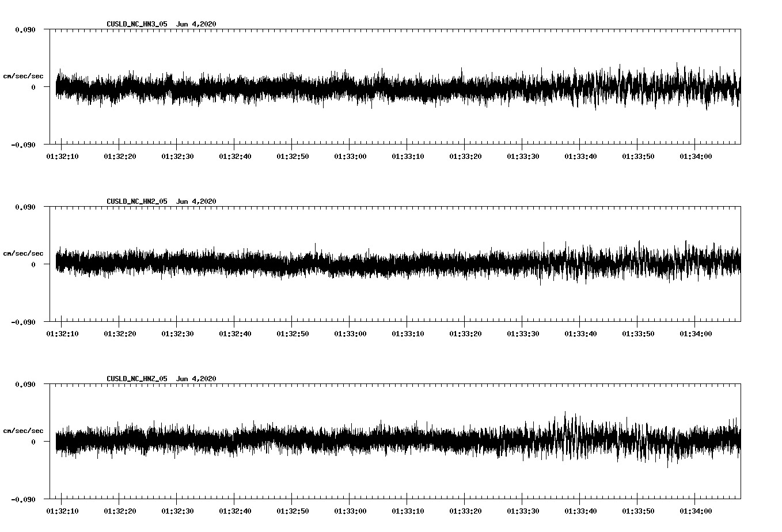Click 01:32:10 time label under HN3 plot
The height and width of the screenshot is (532, 782).
point(62,156)
